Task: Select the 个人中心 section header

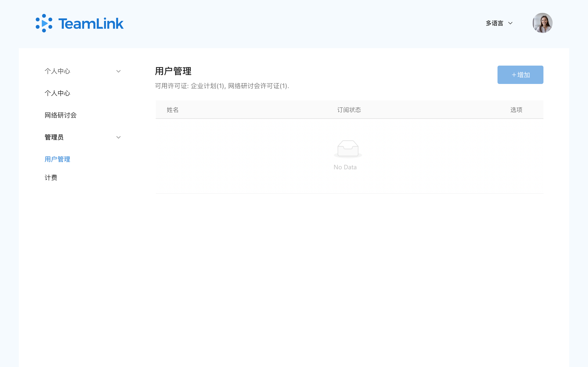Action: pyautogui.click(x=57, y=71)
